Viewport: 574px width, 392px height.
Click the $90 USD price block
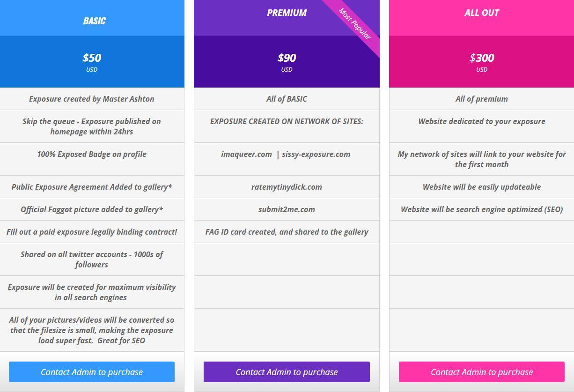tap(287, 62)
